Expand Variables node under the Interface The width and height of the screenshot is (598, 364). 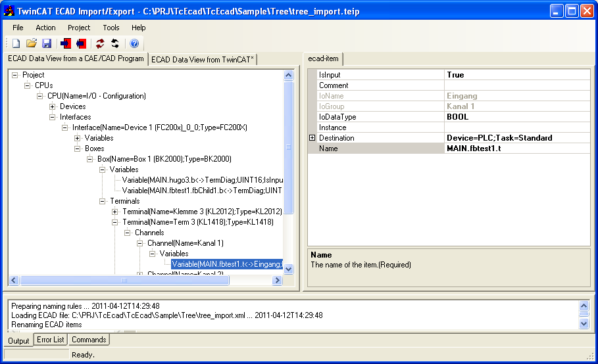77,138
